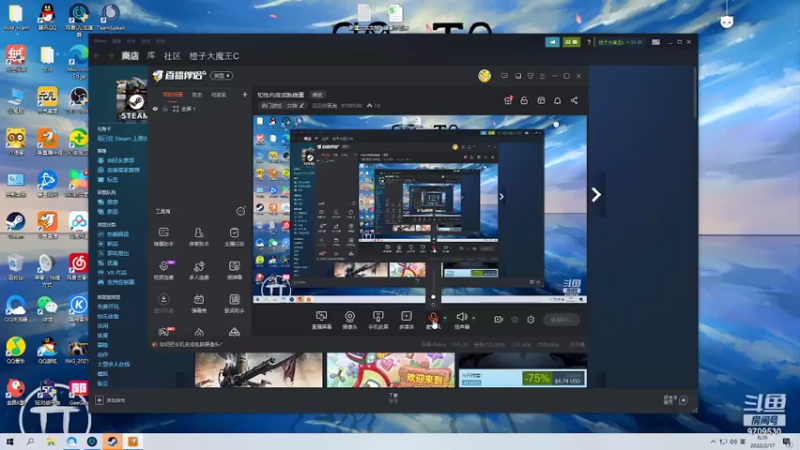This screenshot has width=800, height=450.
Task: Open the 房管助手 tool
Action: pos(199,237)
